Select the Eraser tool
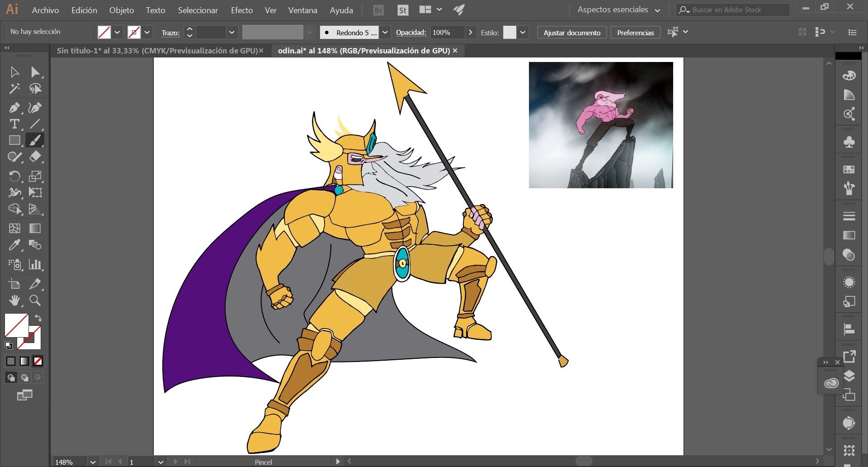 (x=35, y=157)
